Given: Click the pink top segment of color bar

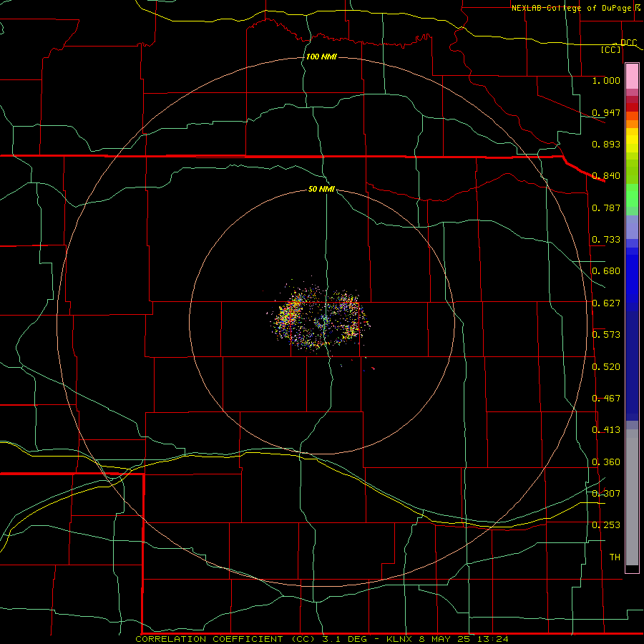Looking at the screenshot, I should 632,77.
